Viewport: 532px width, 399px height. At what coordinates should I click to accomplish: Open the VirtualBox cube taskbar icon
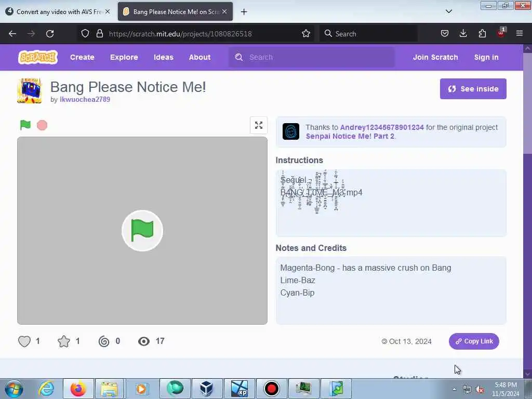pos(206,389)
